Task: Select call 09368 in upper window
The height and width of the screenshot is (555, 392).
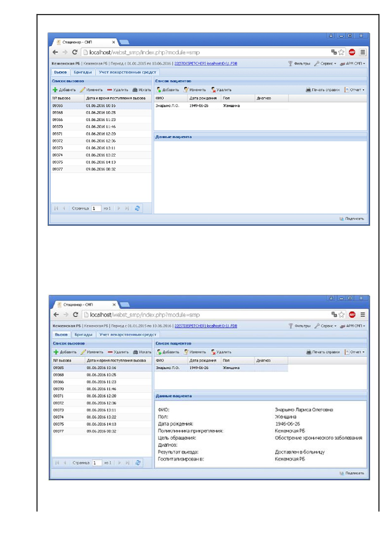Action: [101, 113]
